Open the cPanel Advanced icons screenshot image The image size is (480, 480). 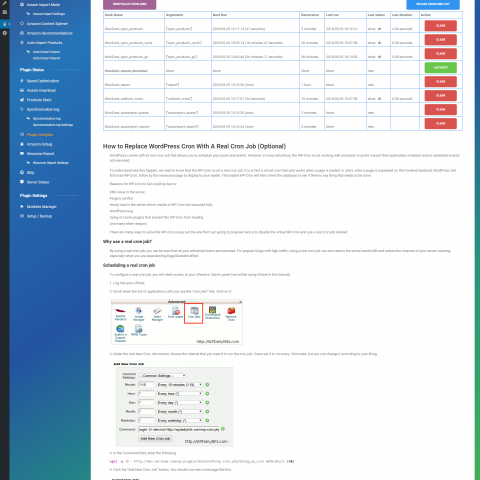(177, 322)
